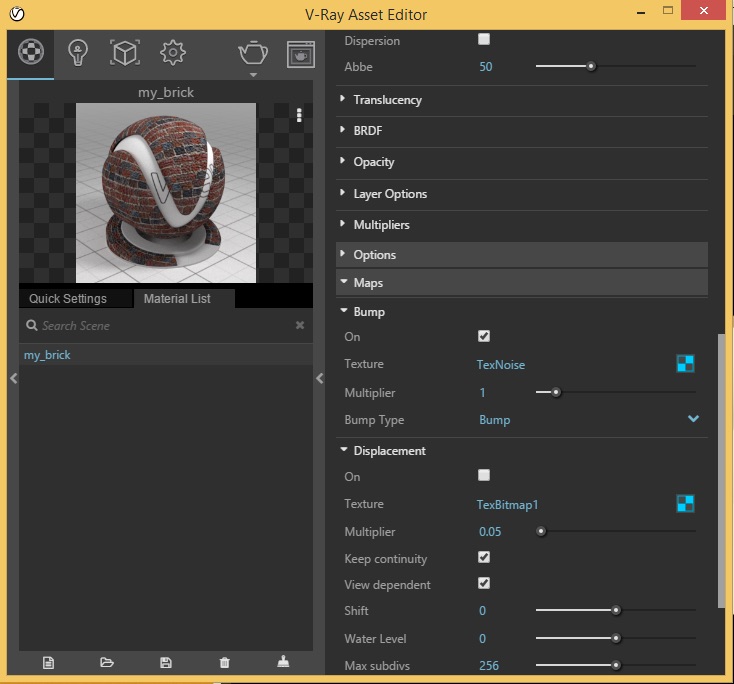
Task: Click the delete material trash icon
Action: 224,662
